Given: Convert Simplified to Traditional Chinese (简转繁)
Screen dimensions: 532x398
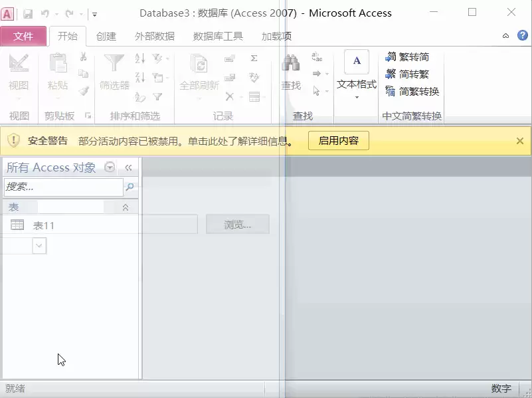Looking at the screenshot, I should pyautogui.click(x=408, y=74).
